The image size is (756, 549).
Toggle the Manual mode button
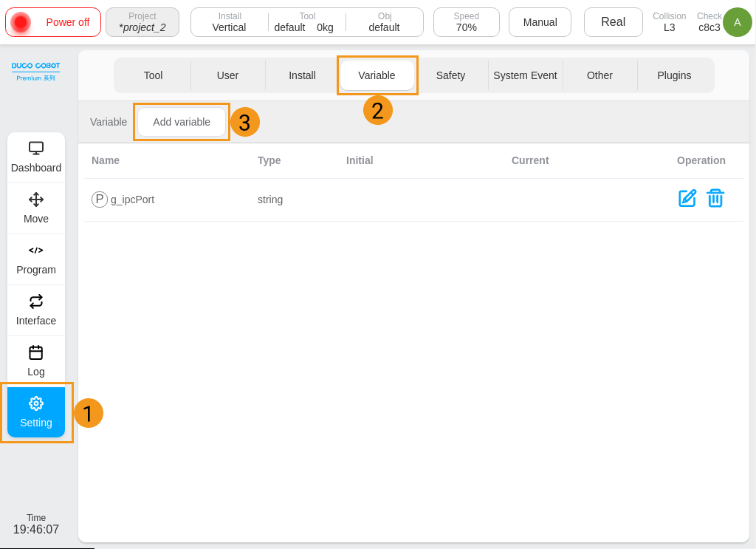coord(540,22)
